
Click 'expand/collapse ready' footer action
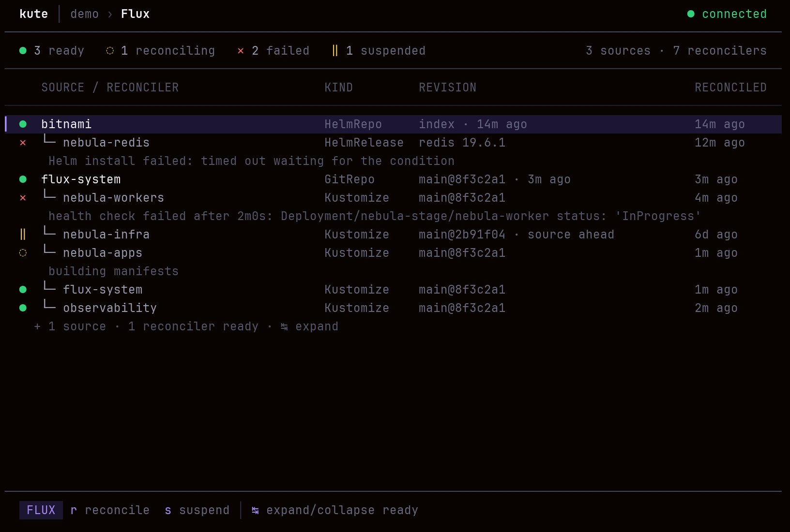pos(335,510)
